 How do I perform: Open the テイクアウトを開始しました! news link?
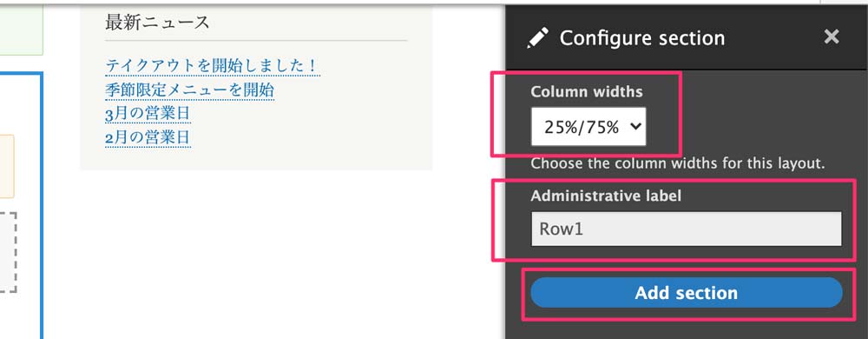(213, 66)
